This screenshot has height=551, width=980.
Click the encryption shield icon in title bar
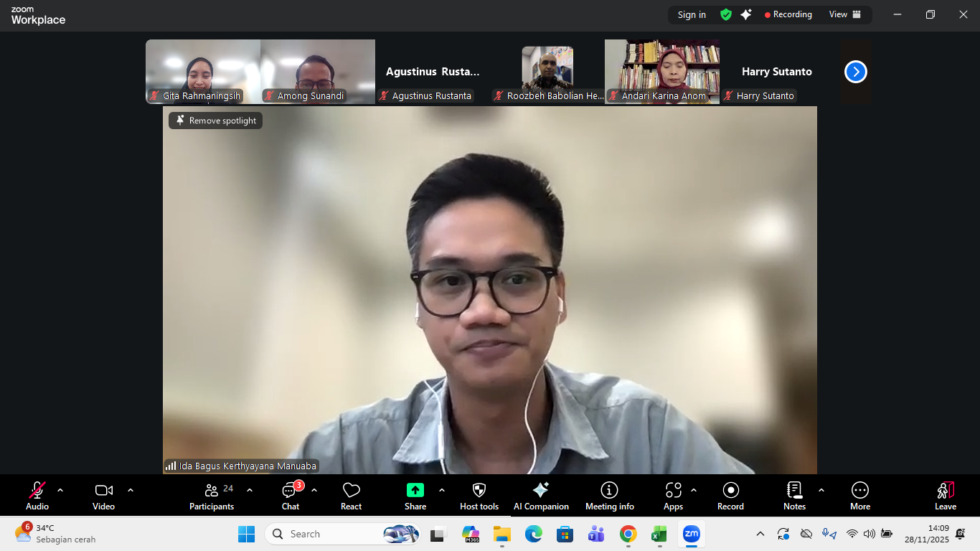[726, 14]
